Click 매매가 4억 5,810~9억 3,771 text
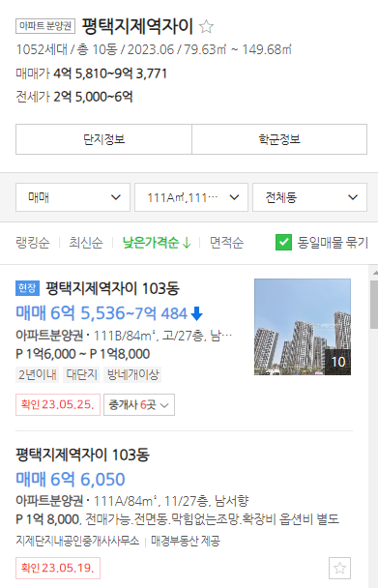The width and height of the screenshot is (378, 588). coord(92,73)
